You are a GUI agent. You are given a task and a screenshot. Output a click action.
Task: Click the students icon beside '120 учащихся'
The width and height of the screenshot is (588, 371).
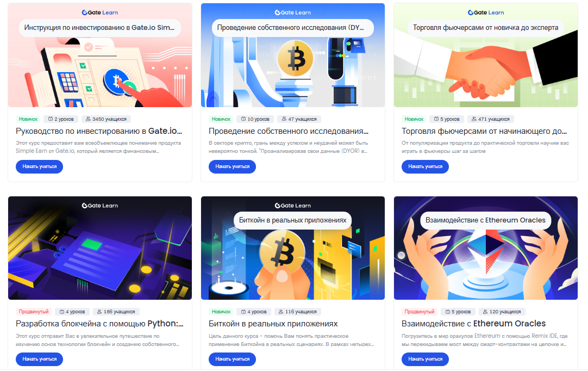(485, 312)
